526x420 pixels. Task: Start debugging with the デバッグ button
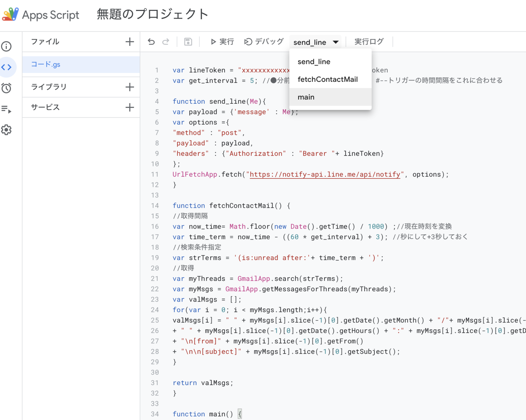click(x=264, y=41)
